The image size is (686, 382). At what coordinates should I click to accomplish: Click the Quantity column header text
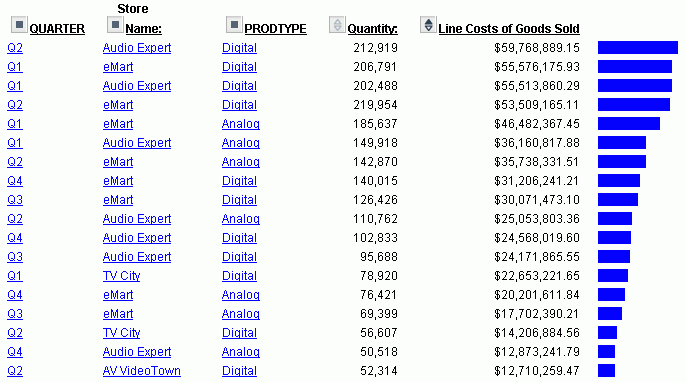[x=372, y=29]
